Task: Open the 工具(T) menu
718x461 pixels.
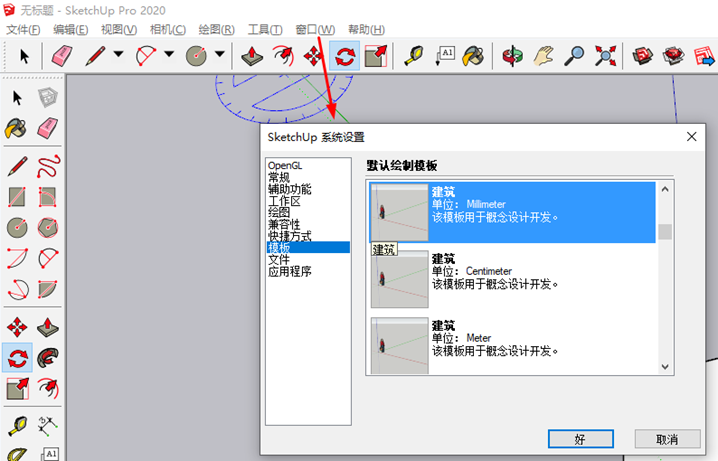Action: 265,30
